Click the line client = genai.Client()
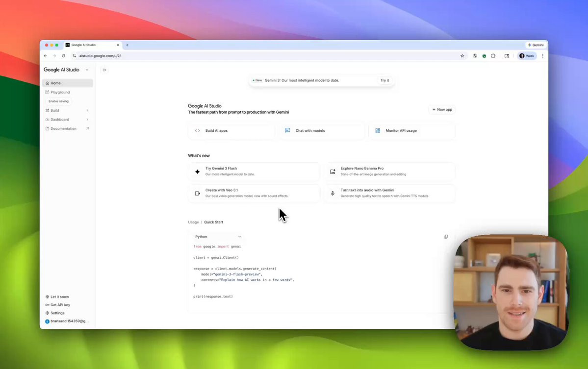Screen dimensions: 588x369 (216, 257)
